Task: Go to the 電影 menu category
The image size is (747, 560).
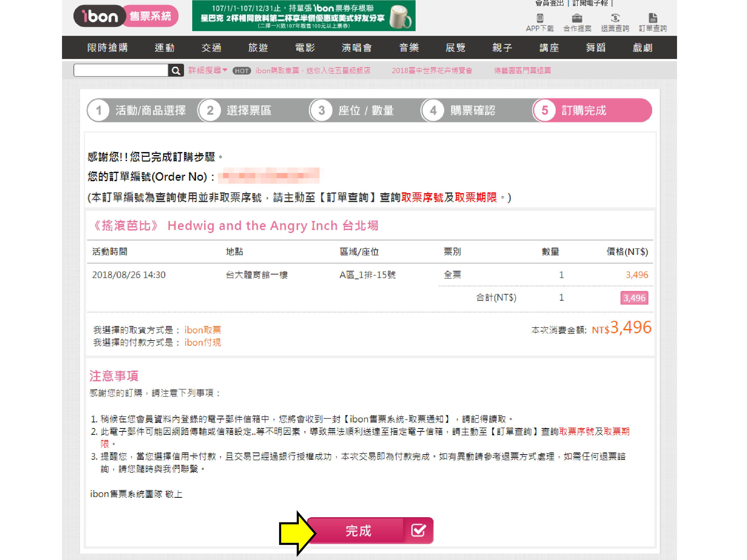Action: 305,48
